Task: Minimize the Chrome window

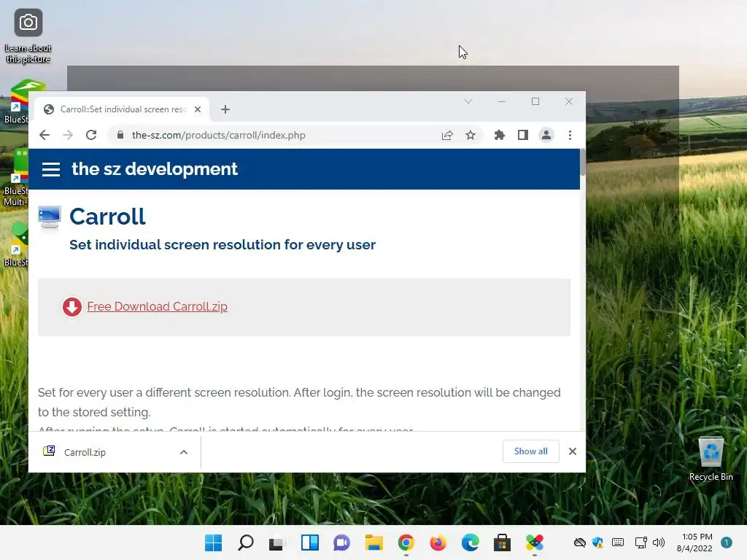Action: (x=502, y=101)
